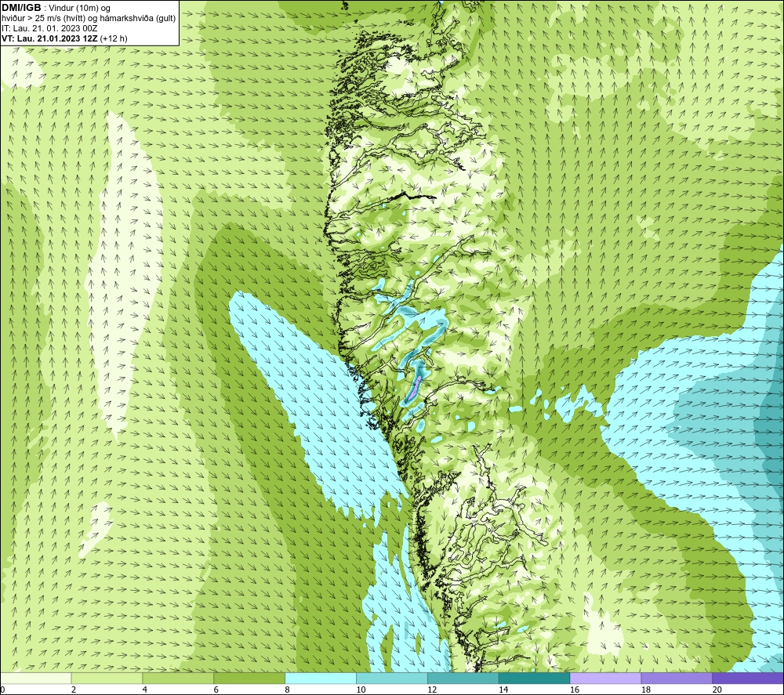The width and height of the screenshot is (784, 695).
Task: Click the 10-12 m/s turquoise legend swatch
Action: coord(392,678)
